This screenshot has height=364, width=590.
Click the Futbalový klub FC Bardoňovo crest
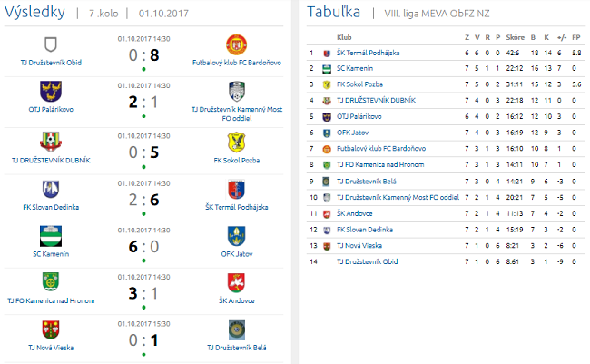click(236, 44)
